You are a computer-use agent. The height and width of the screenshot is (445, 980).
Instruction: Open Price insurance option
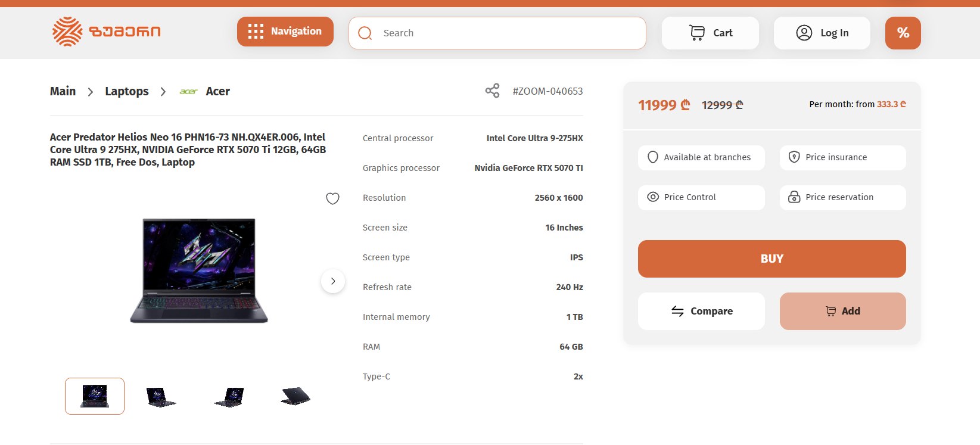click(843, 157)
